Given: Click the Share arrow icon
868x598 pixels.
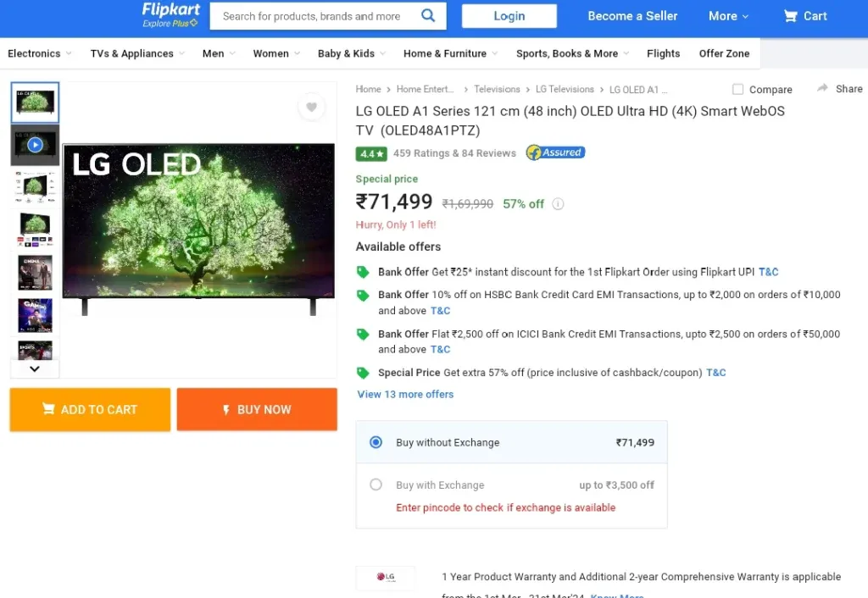Looking at the screenshot, I should coord(822,88).
